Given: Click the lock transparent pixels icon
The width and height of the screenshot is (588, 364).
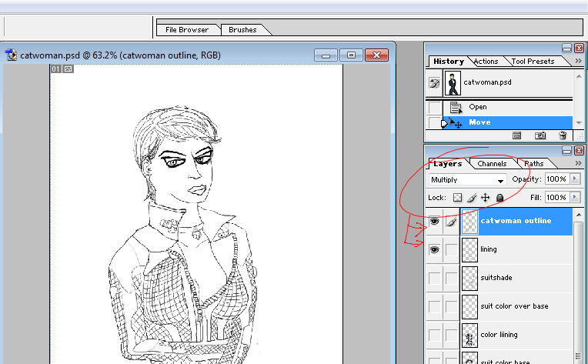Looking at the screenshot, I should coord(457,198).
